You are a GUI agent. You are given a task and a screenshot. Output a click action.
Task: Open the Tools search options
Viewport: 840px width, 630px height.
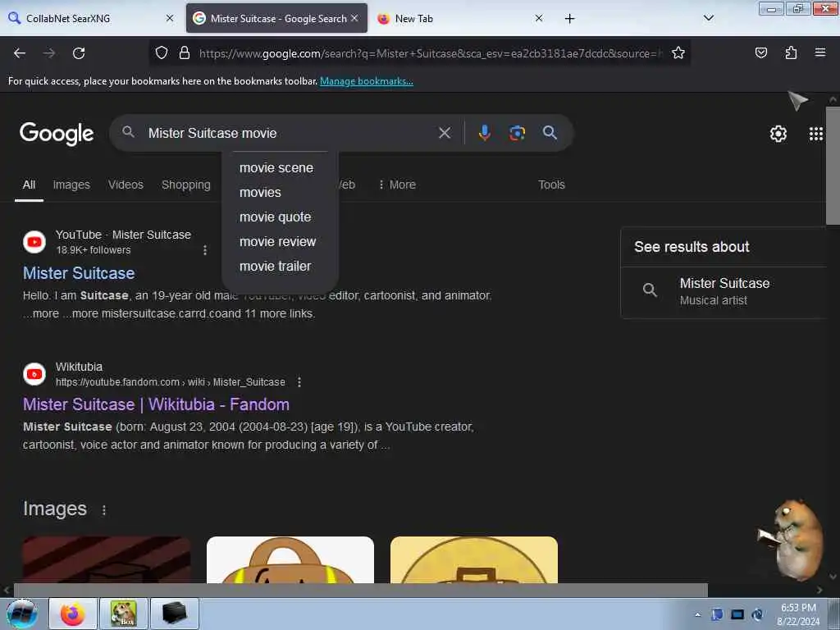pyautogui.click(x=551, y=185)
